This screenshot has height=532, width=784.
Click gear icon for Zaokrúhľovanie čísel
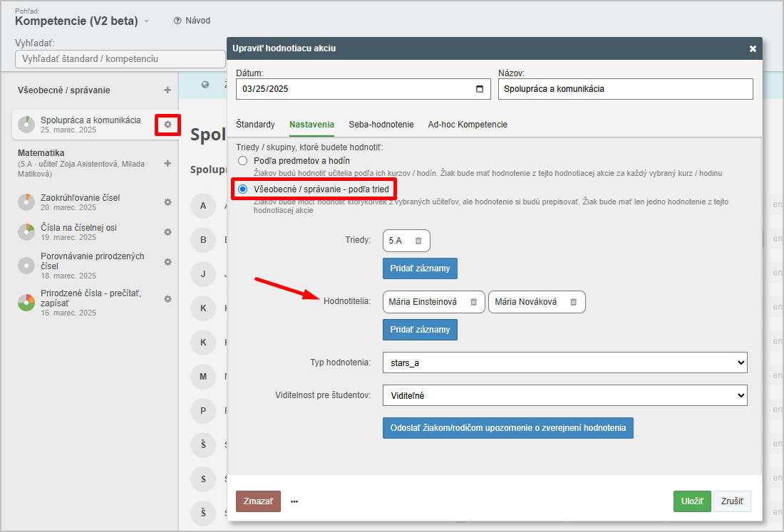pyautogui.click(x=167, y=202)
